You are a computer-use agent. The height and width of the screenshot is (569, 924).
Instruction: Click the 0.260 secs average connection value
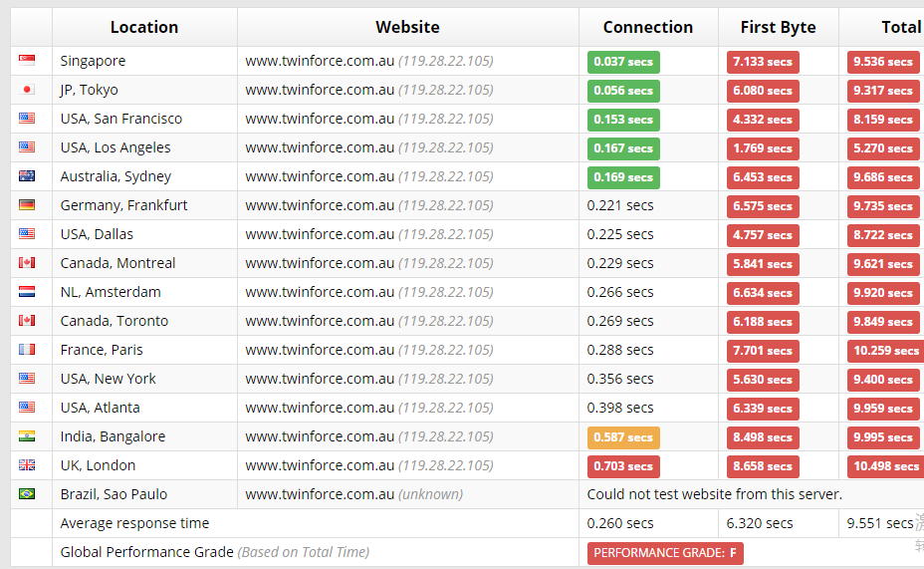tap(620, 523)
